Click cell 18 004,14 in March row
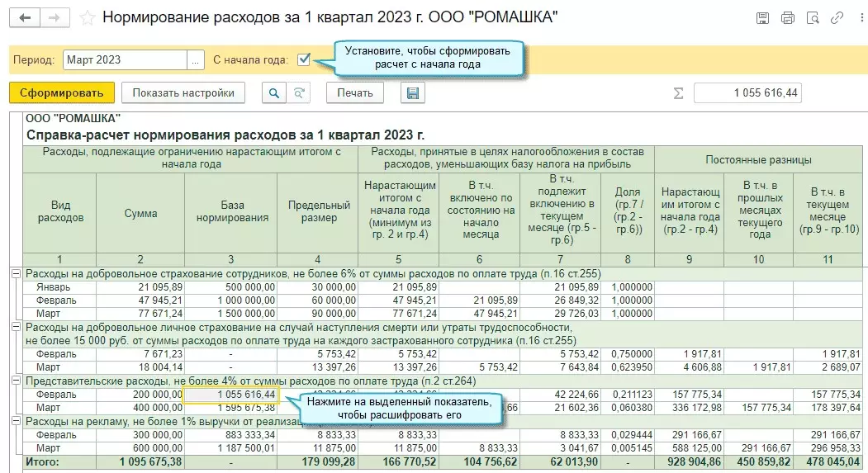The height and width of the screenshot is (473, 868). (x=140, y=367)
